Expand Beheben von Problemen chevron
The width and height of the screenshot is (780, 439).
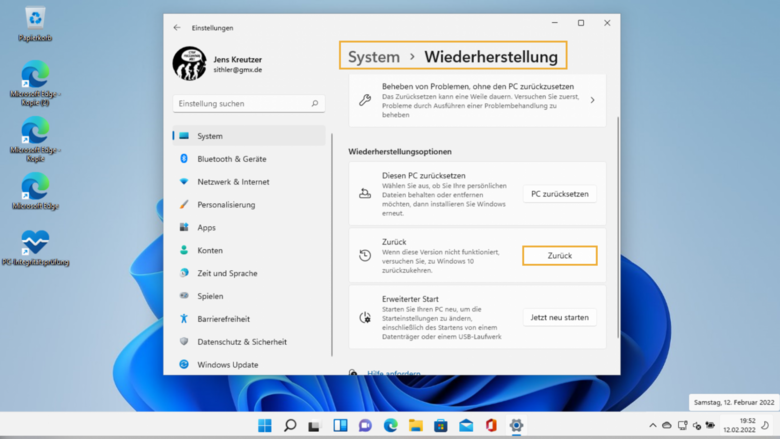(592, 100)
